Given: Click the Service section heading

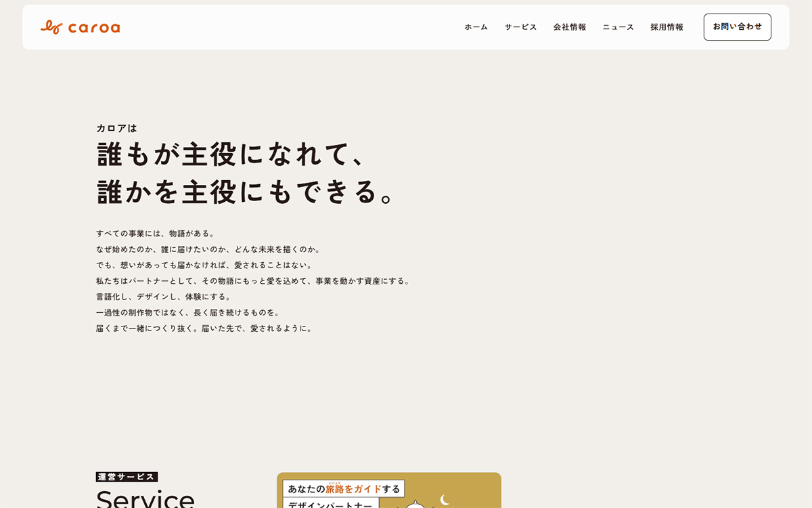Looking at the screenshot, I should (145, 501).
